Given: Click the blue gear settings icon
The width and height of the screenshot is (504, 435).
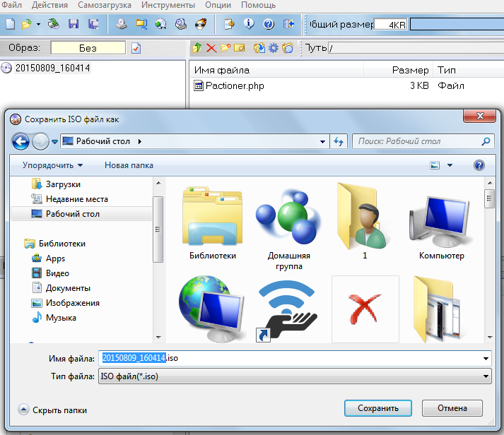Looking at the screenshot, I should (273, 48).
